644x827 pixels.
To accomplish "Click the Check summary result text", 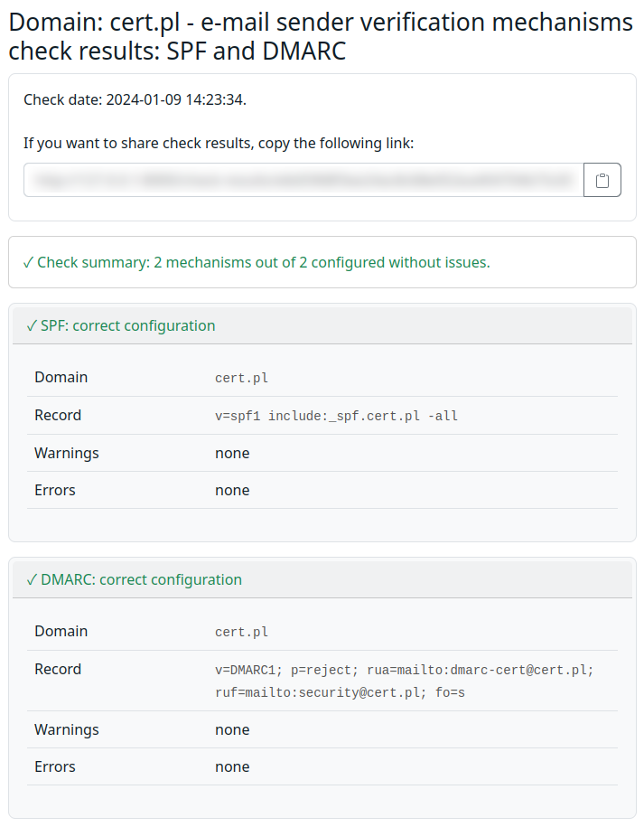I will tap(263, 262).
